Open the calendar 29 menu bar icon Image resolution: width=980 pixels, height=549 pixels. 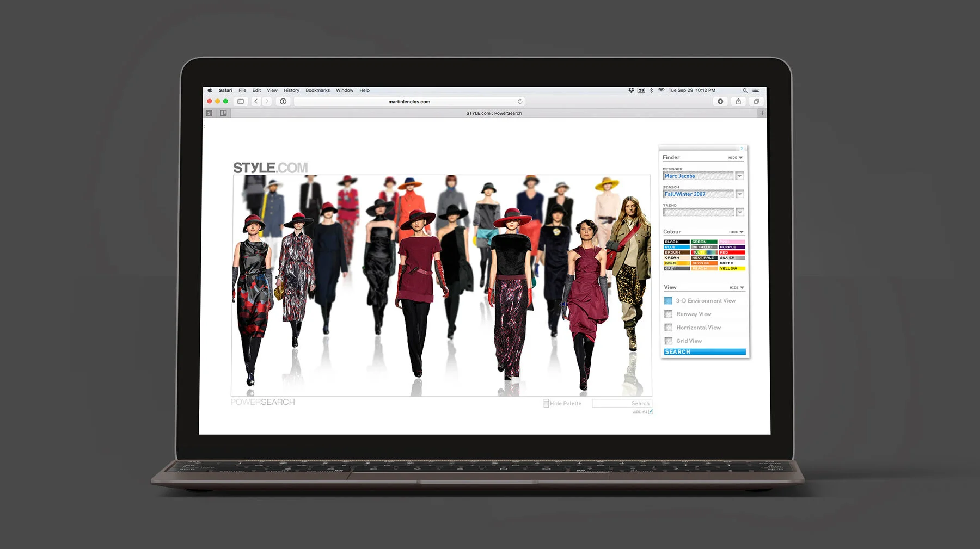(641, 90)
